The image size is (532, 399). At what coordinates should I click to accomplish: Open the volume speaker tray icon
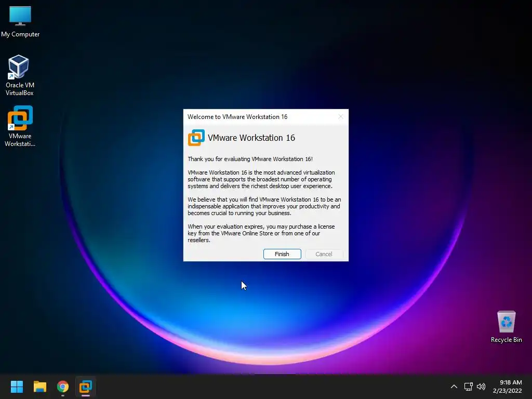click(x=481, y=387)
